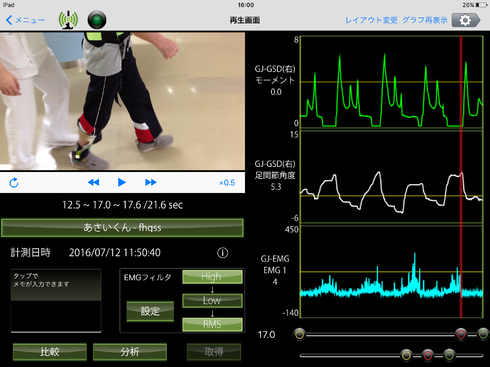Select the red position knob on upper slider
Image resolution: width=490 pixels, height=367 pixels.
click(461, 334)
